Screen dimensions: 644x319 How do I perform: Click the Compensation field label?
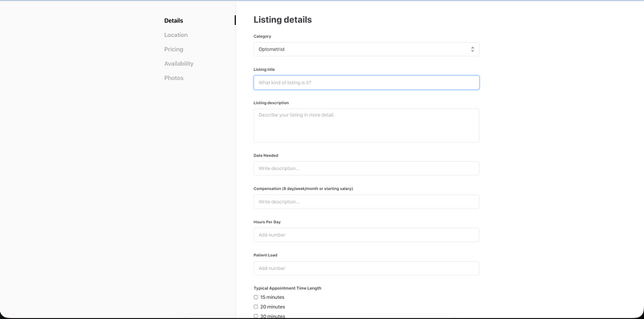point(303,188)
